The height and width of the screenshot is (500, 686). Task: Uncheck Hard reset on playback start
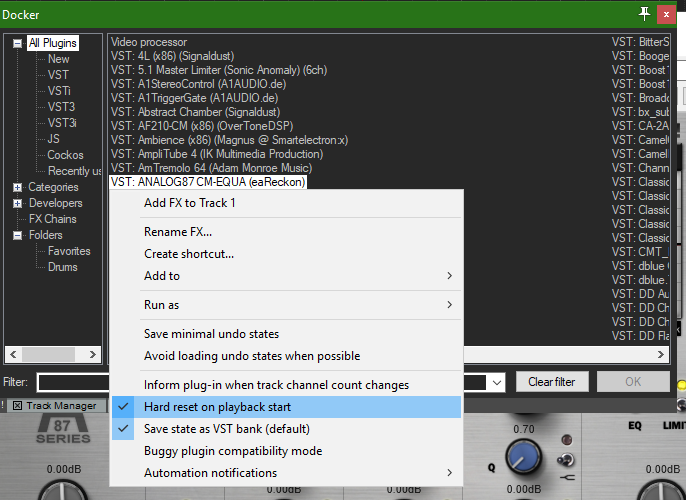(287, 407)
